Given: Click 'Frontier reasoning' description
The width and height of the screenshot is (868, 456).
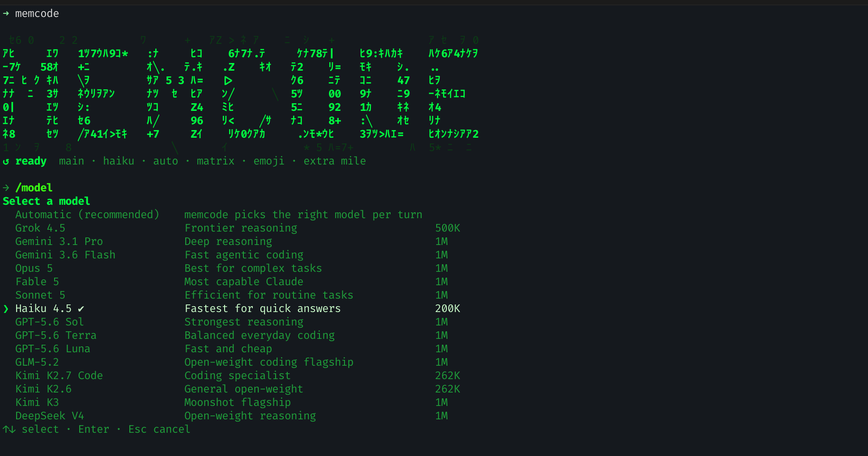Looking at the screenshot, I should tap(241, 228).
